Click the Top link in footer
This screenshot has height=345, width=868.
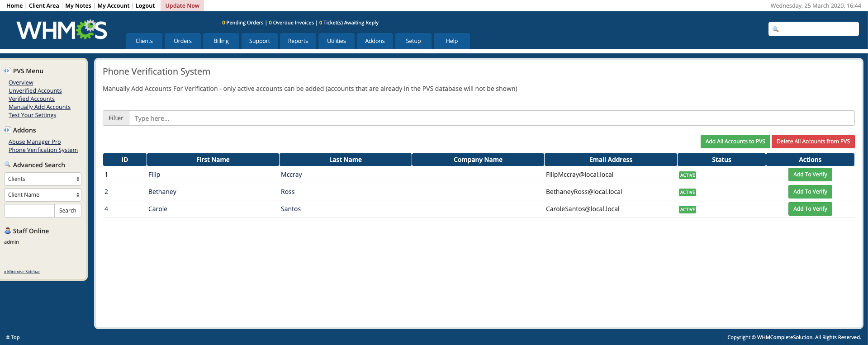coord(13,337)
